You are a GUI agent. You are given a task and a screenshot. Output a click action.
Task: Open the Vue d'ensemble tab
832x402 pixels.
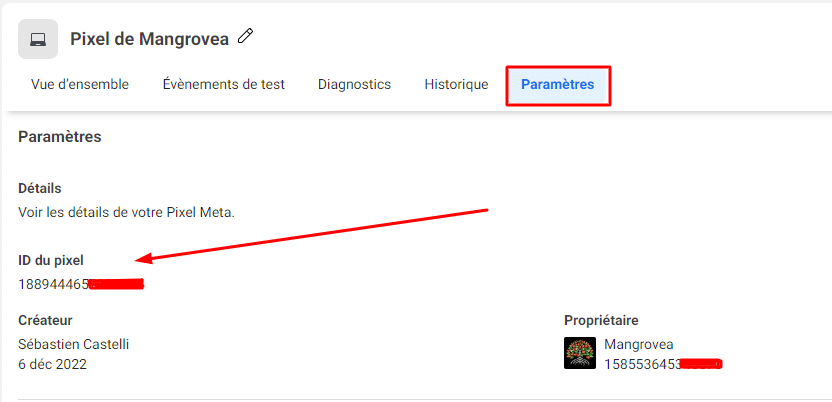click(80, 84)
